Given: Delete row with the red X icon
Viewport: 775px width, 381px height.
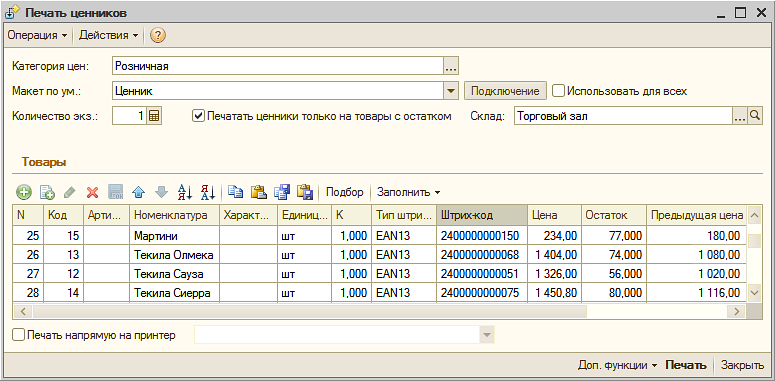Looking at the screenshot, I should click(x=92, y=192).
